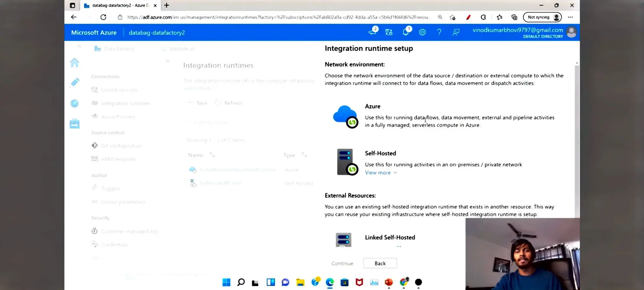Add this page to favorites
The height and width of the screenshot is (290, 644).
[452, 17]
